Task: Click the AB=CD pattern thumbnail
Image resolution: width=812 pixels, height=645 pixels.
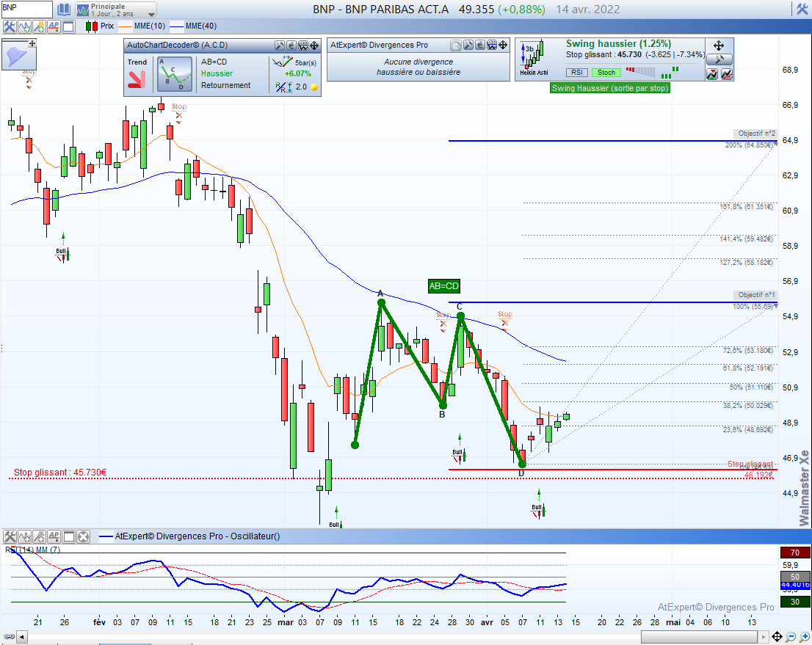Action: [175, 74]
